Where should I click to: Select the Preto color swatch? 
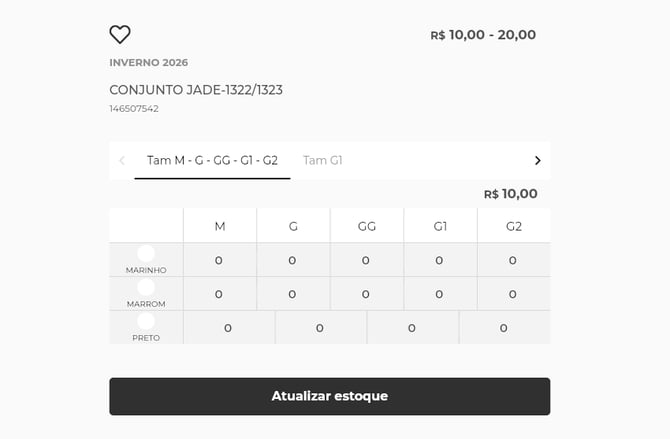point(146,322)
